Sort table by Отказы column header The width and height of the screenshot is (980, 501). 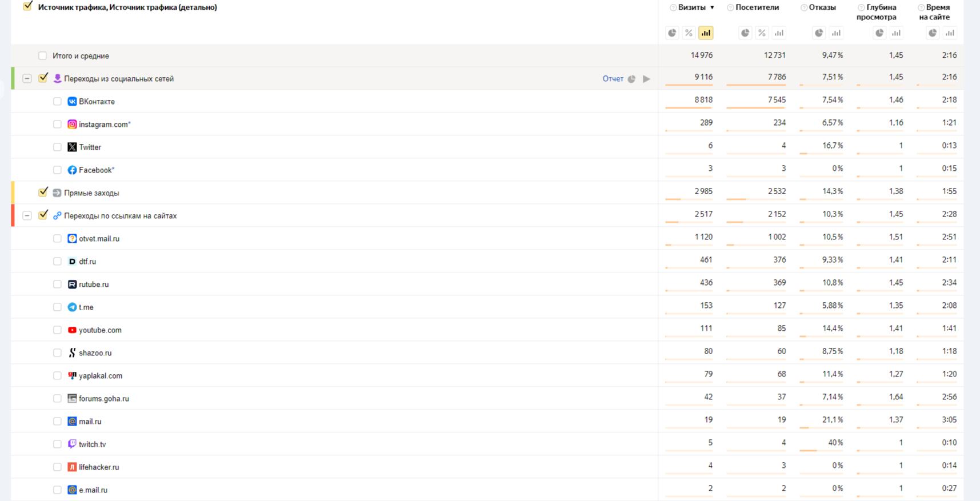[x=822, y=7]
